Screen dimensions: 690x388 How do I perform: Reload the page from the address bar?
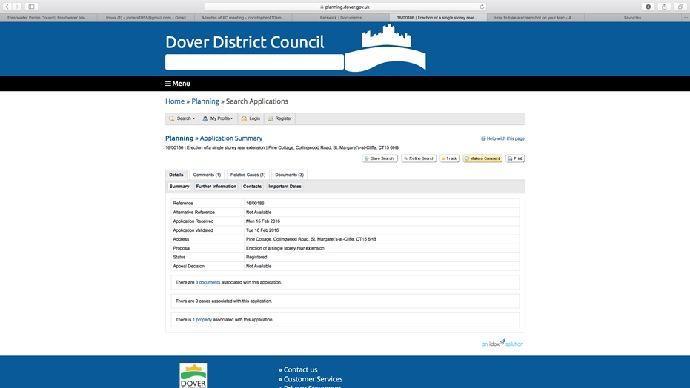pyautogui.click(x=482, y=7)
